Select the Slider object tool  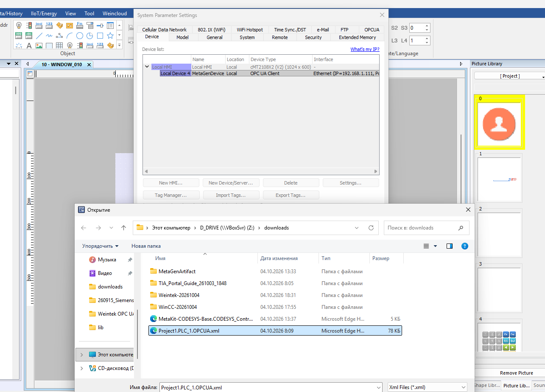[x=101, y=25]
